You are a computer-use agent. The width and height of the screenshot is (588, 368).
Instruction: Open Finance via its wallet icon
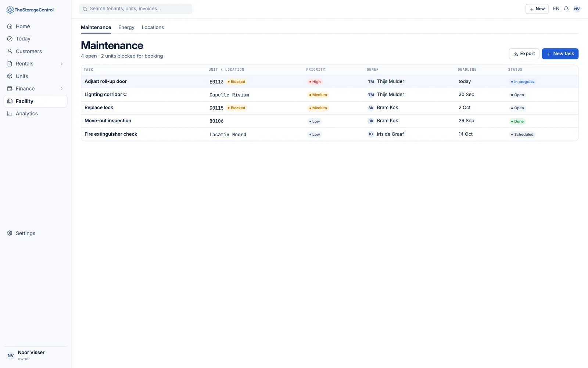point(10,89)
